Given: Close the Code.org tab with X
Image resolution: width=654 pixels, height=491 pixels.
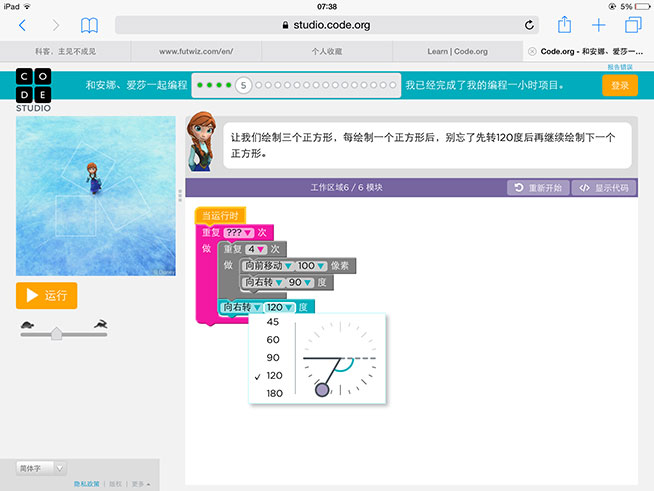Looking at the screenshot, I should coord(530,50).
